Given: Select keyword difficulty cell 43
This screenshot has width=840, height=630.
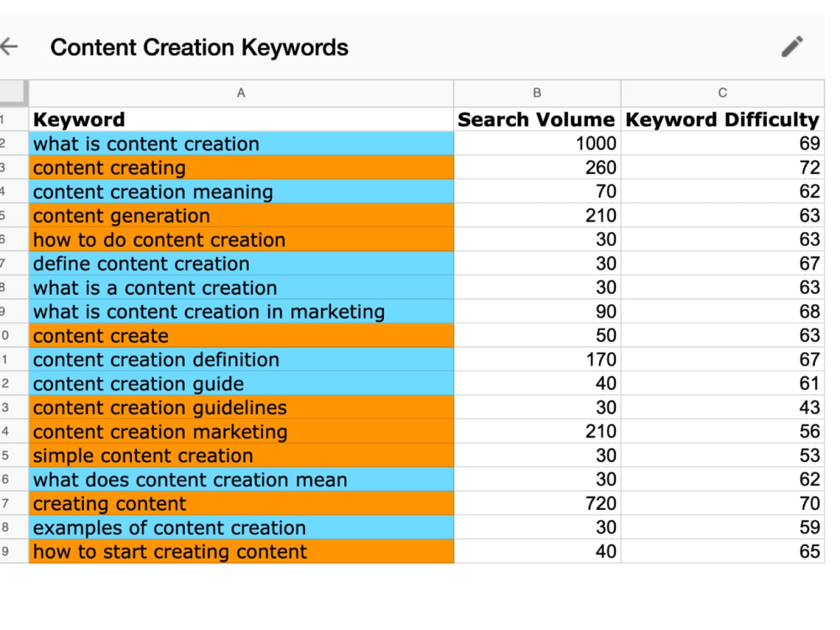Looking at the screenshot, I should pos(722,407).
